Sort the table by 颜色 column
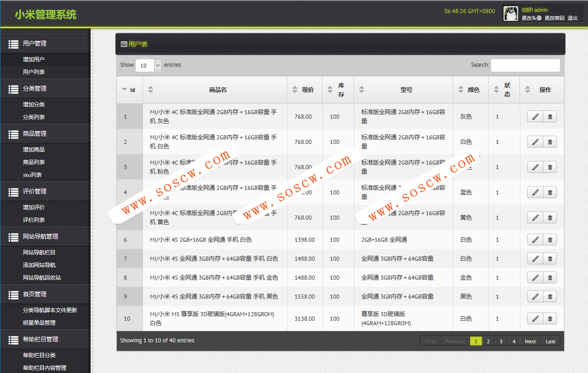Viewport: 588px width, 373px height. [460, 90]
